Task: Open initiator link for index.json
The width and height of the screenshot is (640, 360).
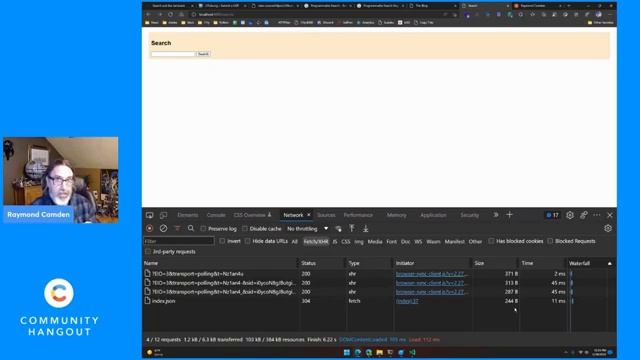Action: click(x=407, y=301)
